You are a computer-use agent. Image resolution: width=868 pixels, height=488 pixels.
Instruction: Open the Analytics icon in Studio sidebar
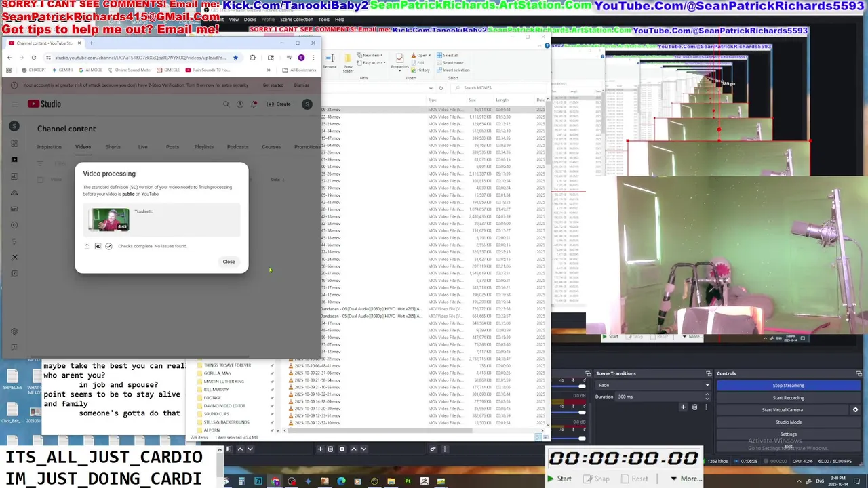[14, 176]
